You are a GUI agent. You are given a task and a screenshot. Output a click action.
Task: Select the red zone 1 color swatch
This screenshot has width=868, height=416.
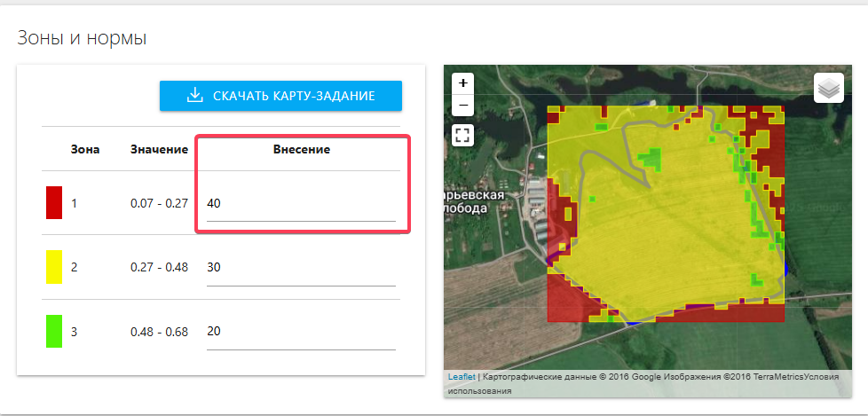54,202
